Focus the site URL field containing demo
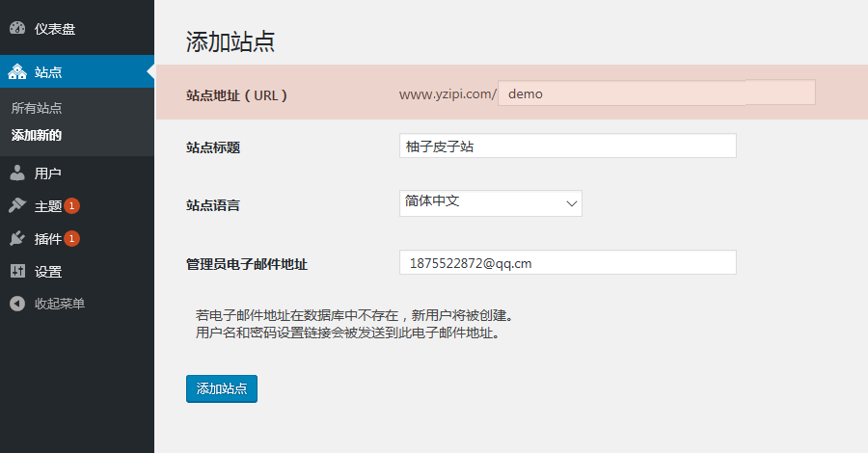Screen dimensions: 868x453 pos(656,93)
